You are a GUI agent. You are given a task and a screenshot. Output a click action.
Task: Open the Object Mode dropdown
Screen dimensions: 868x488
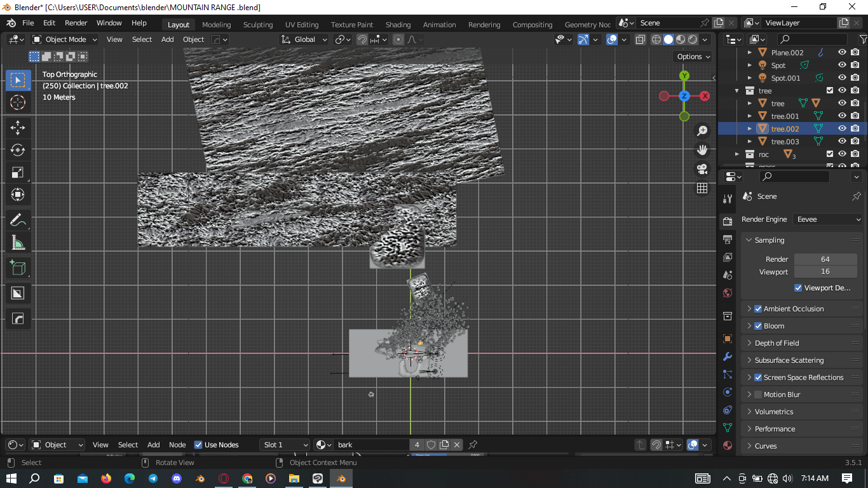point(65,39)
